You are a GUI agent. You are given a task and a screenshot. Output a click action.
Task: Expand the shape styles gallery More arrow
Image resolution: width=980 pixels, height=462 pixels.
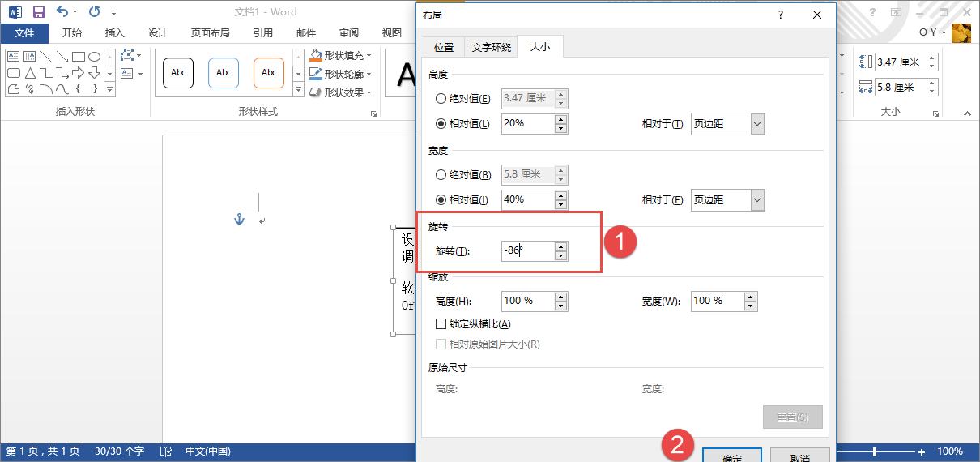pyautogui.click(x=297, y=90)
